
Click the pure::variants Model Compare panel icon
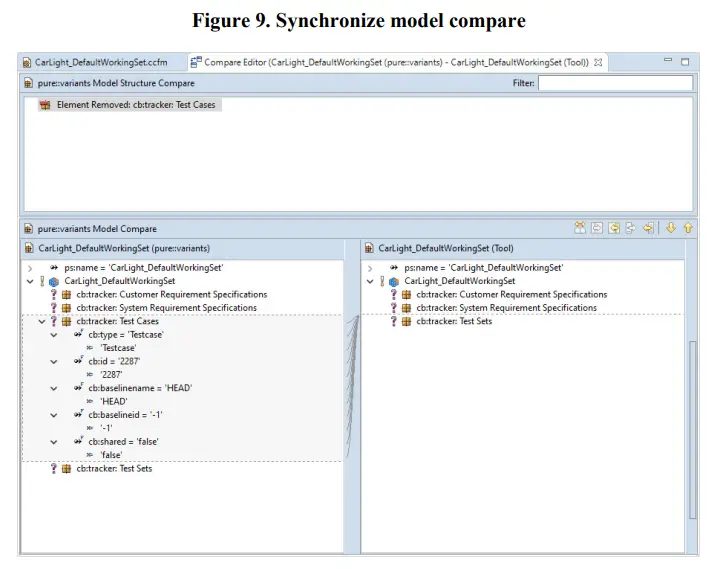[x=29, y=229]
